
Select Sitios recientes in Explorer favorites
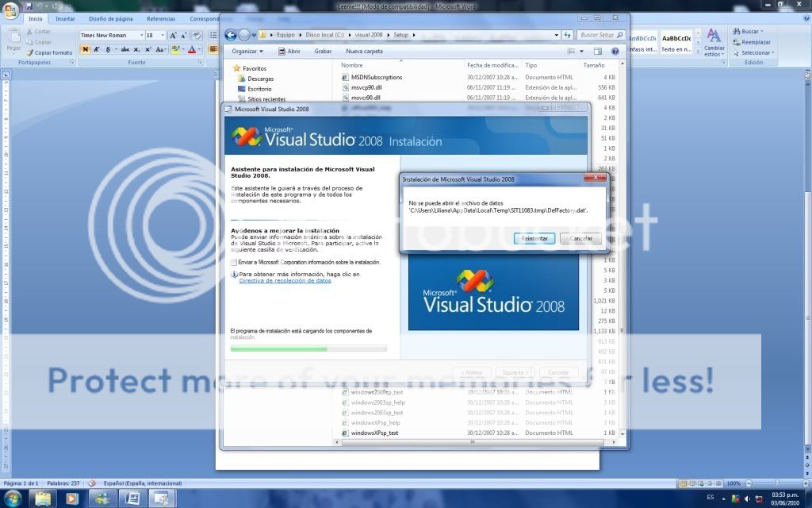(262, 99)
